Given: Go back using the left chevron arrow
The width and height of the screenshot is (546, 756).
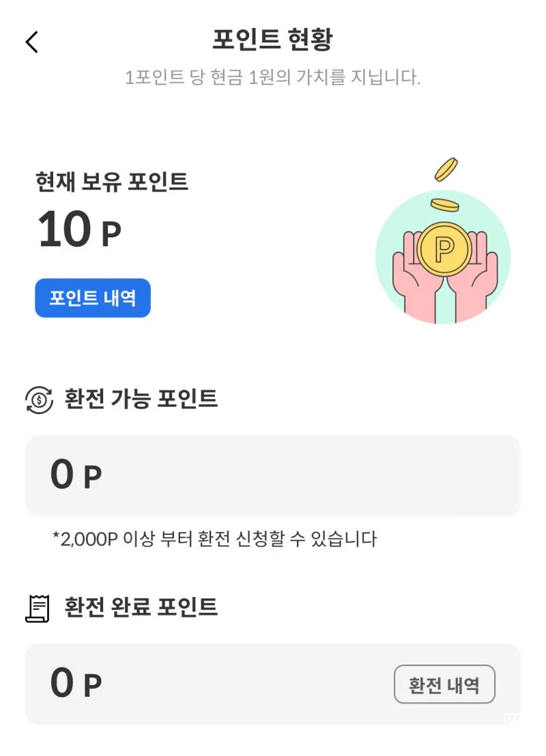Looking at the screenshot, I should click(x=32, y=42).
